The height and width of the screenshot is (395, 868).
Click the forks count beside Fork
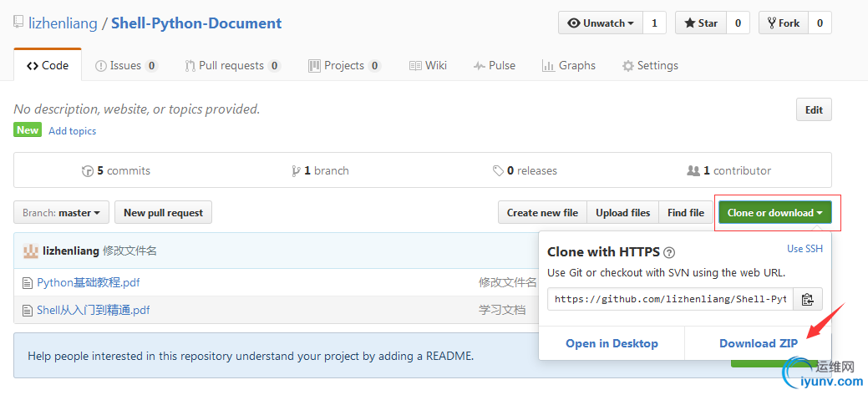820,23
